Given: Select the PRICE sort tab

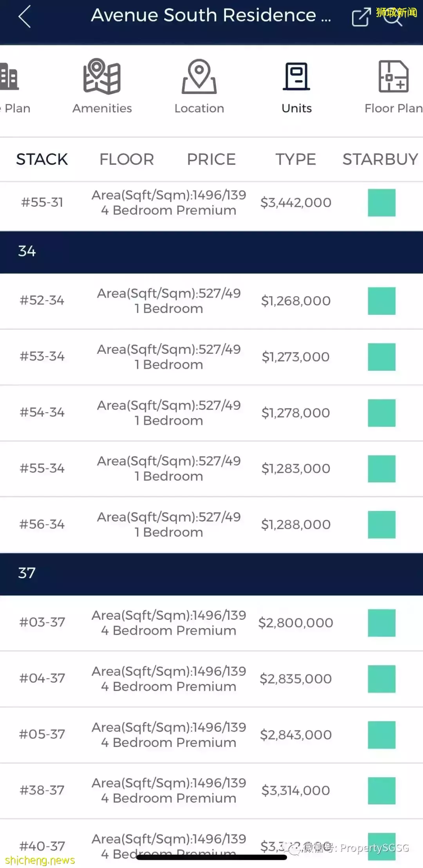Looking at the screenshot, I should click(x=211, y=159).
